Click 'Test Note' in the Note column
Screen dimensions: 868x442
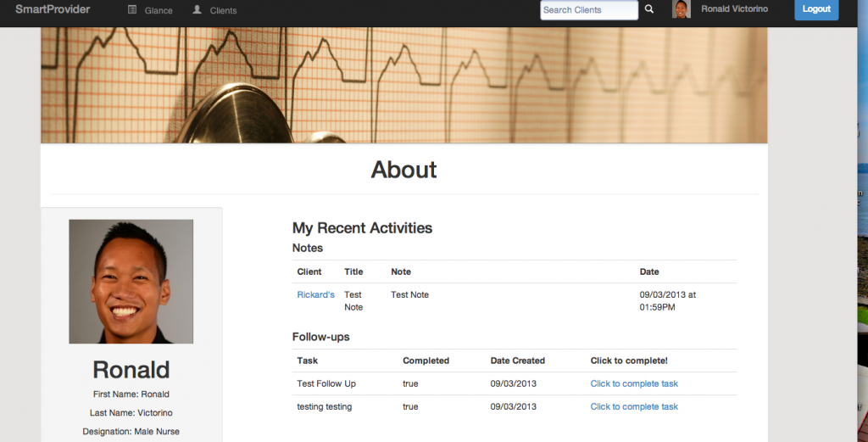[x=409, y=294]
